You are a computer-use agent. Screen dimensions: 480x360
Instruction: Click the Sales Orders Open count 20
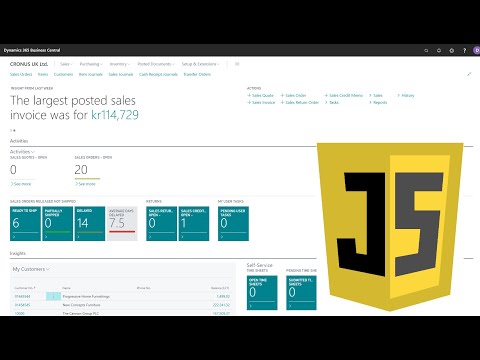click(81, 170)
